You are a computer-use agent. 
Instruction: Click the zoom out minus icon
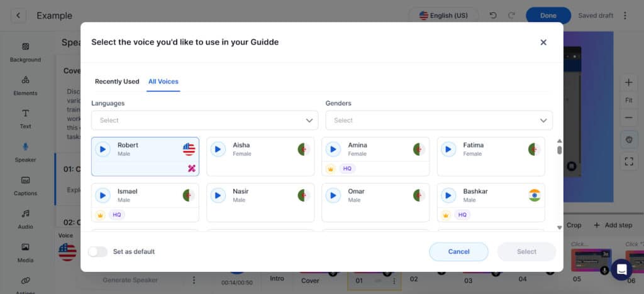click(629, 118)
